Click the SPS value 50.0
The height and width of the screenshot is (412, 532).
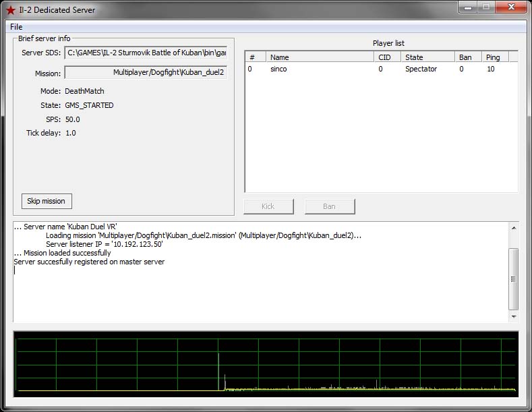click(x=73, y=119)
